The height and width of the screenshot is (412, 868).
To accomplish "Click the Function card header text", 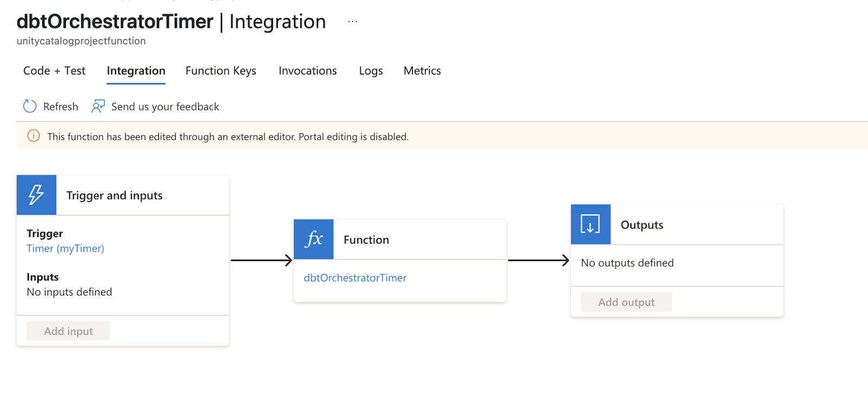I will (x=366, y=240).
